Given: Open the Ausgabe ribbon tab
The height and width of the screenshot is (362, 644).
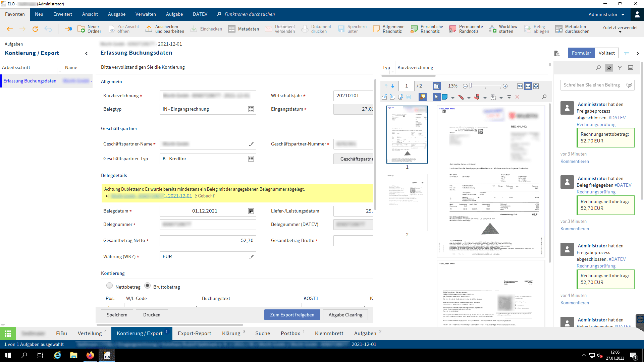Looking at the screenshot, I should 117,14.
